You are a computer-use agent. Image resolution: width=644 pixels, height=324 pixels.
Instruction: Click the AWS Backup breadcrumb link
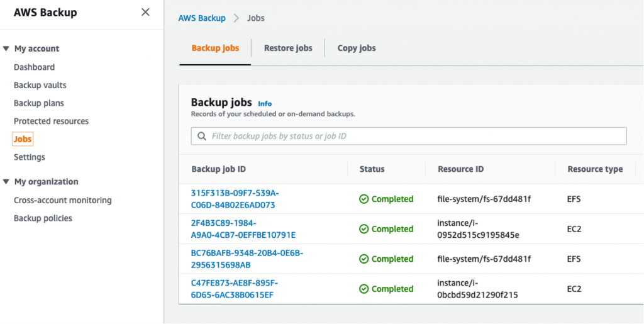[x=202, y=18]
